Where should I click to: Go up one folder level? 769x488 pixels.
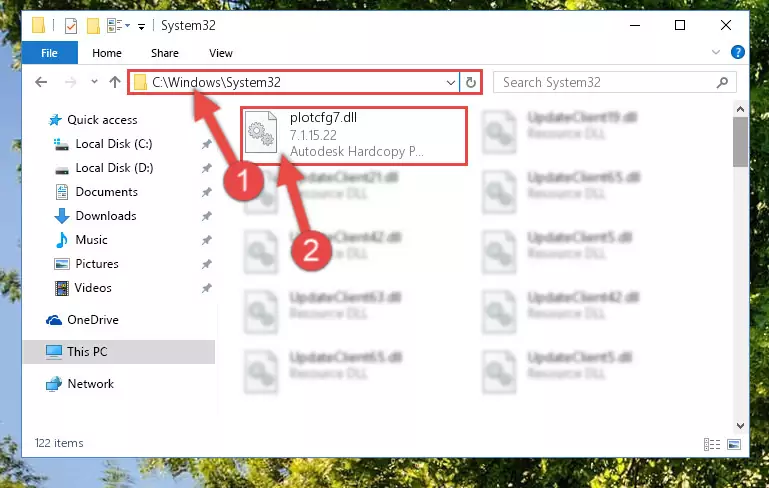(115, 82)
